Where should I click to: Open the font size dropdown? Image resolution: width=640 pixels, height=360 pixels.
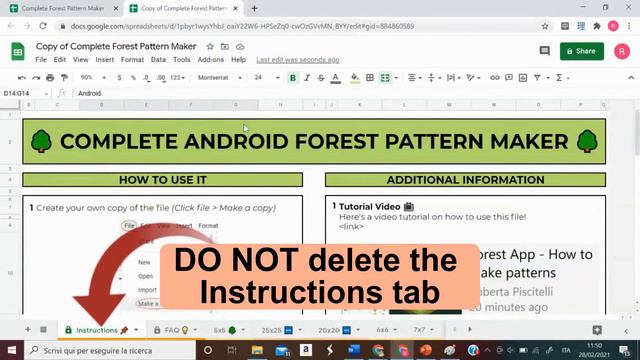(x=266, y=78)
